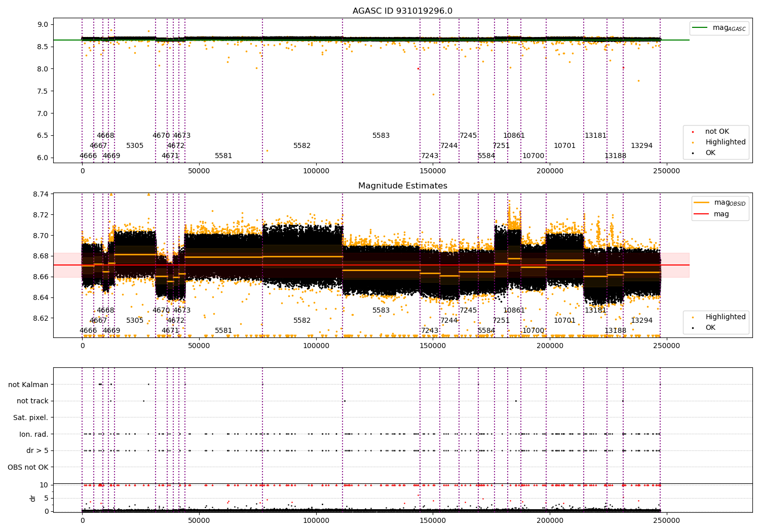This screenshot has width=760, height=532.
Task: Click OBSID label 5582 in middle plot
Action: pyautogui.click(x=302, y=321)
